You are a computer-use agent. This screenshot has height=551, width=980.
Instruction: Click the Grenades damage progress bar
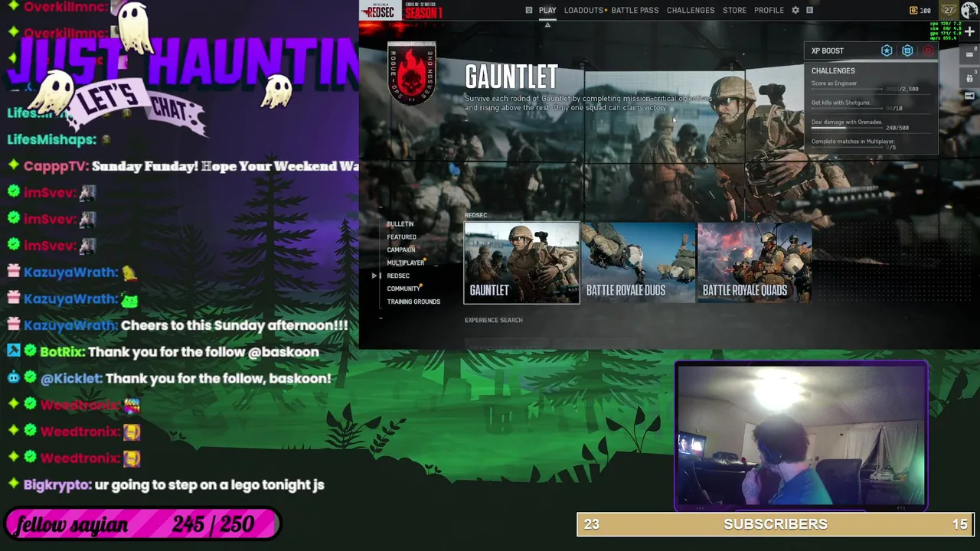tap(847, 128)
